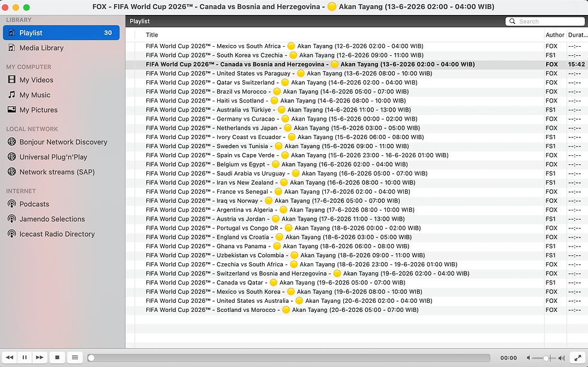Select the Mexico vs South Korea row
Screen dimensions: 588x367
(356, 291)
